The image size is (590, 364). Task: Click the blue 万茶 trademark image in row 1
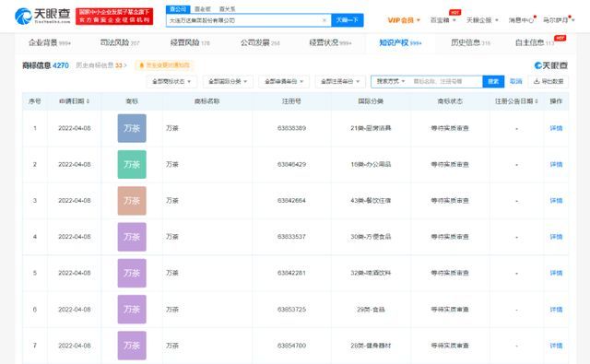(132, 128)
